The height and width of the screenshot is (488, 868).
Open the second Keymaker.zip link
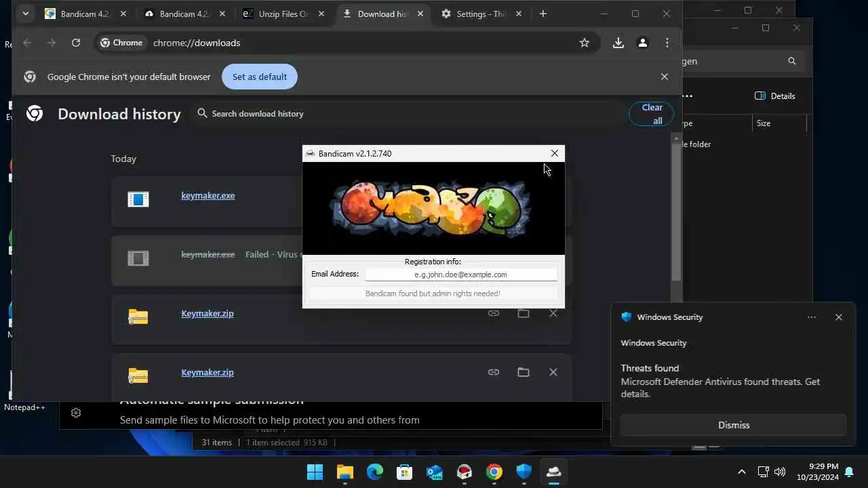click(208, 373)
